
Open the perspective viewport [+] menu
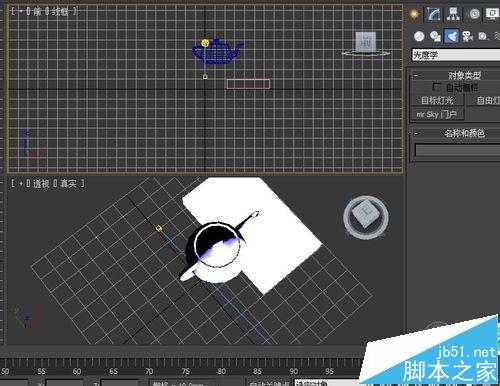coord(21,183)
